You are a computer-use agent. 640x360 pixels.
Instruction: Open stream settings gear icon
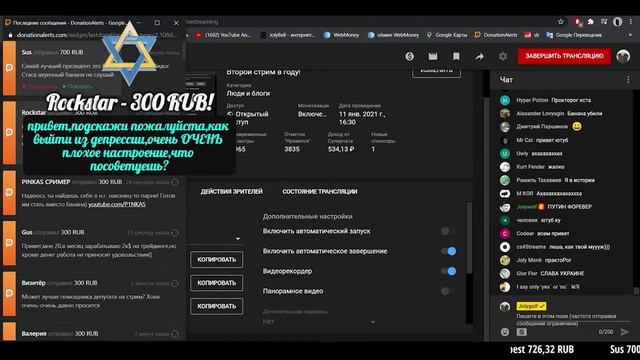click(502, 56)
